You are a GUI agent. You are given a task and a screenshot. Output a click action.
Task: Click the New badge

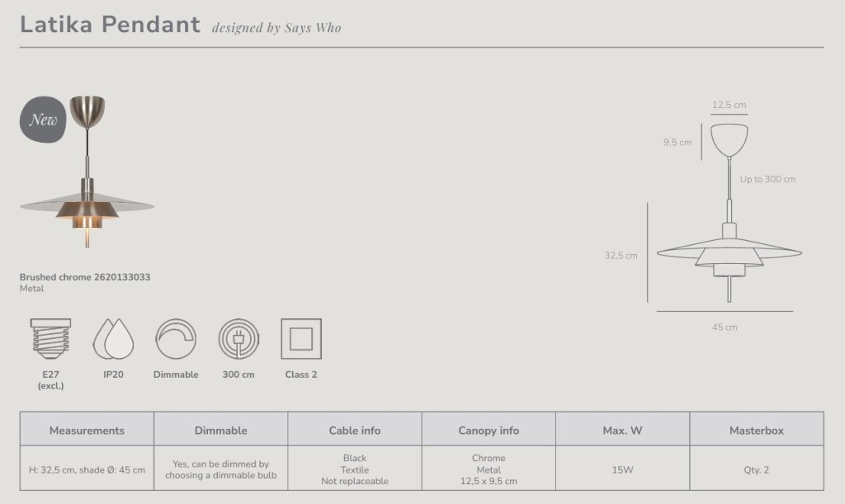pyautogui.click(x=43, y=120)
